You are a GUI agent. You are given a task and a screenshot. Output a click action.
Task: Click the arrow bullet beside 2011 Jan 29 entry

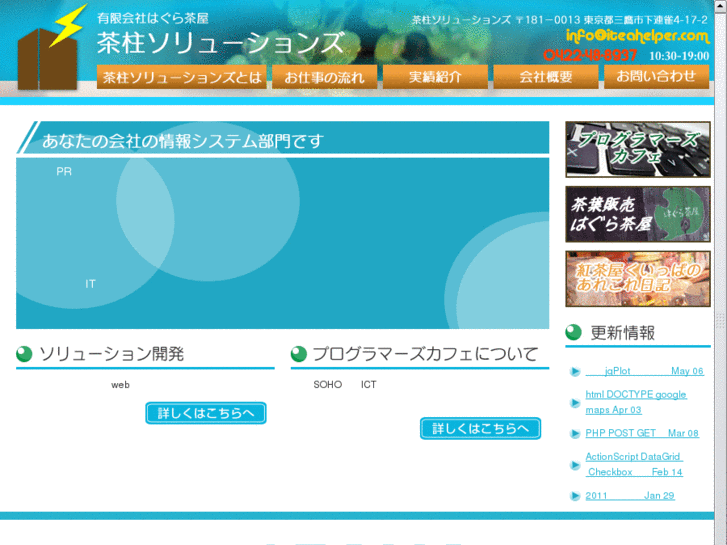point(575,496)
